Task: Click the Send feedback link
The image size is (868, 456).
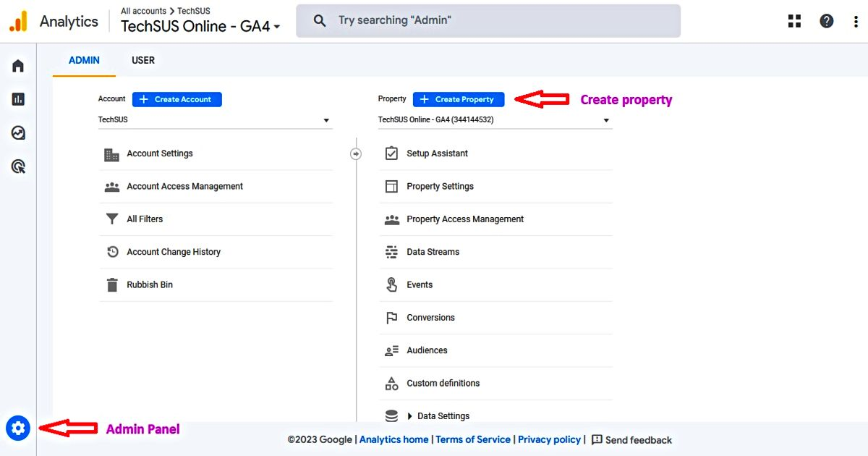Action: (x=631, y=439)
